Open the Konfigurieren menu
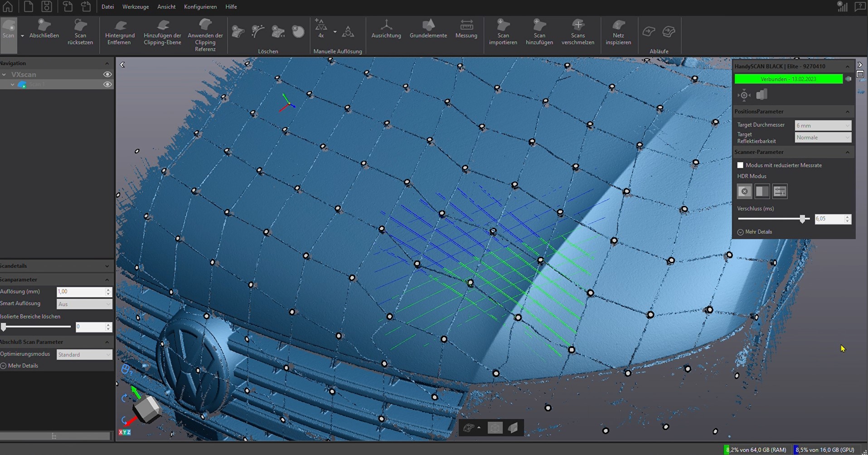The width and height of the screenshot is (868, 455). (x=200, y=7)
